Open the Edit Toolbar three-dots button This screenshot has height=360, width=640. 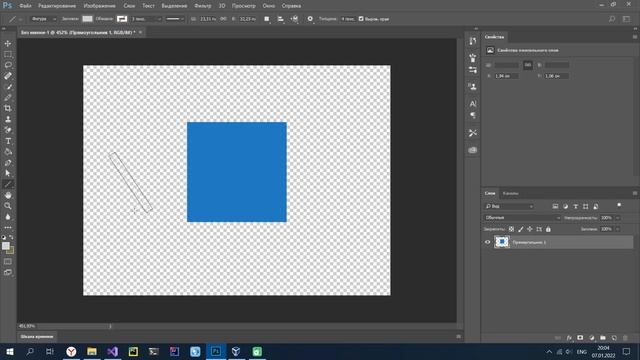(8, 227)
